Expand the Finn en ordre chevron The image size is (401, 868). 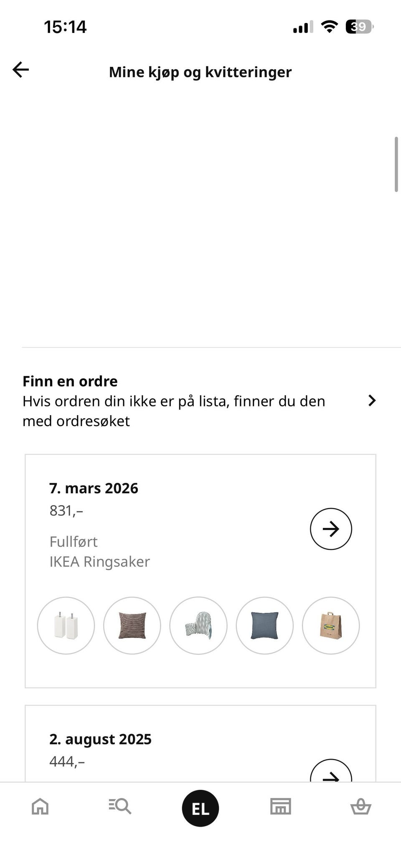372,401
